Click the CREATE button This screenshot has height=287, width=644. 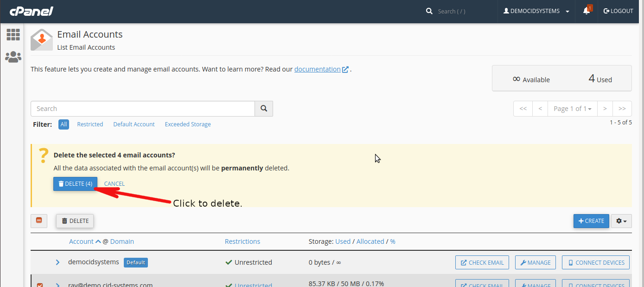[x=591, y=221]
